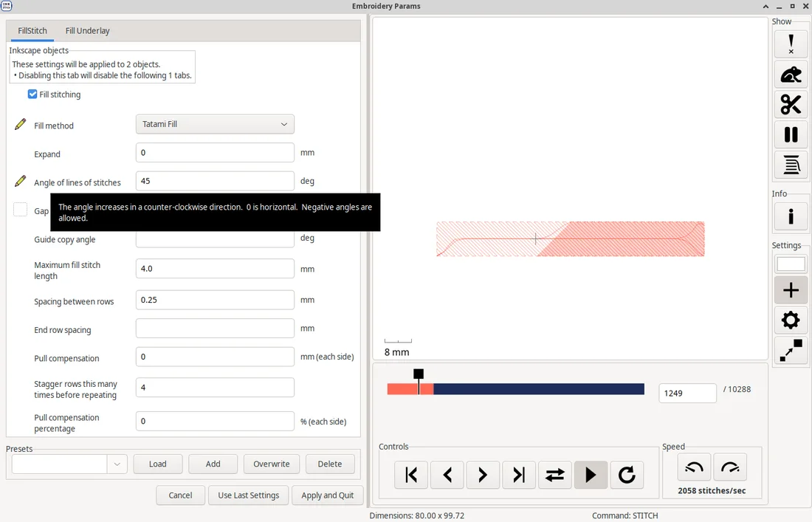Click the '8 mm' scale label
This screenshot has height=522, width=812.
pyautogui.click(x=396, y=352)
